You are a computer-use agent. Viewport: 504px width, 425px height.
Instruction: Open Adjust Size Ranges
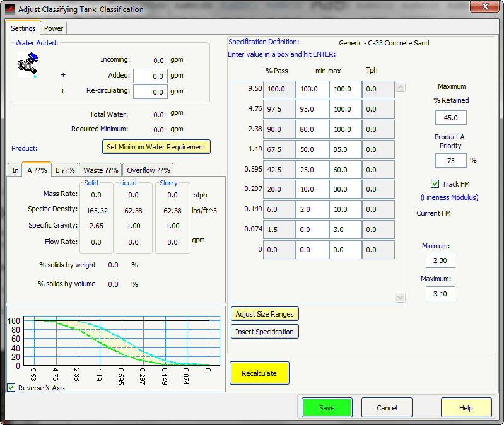[264, 314]
